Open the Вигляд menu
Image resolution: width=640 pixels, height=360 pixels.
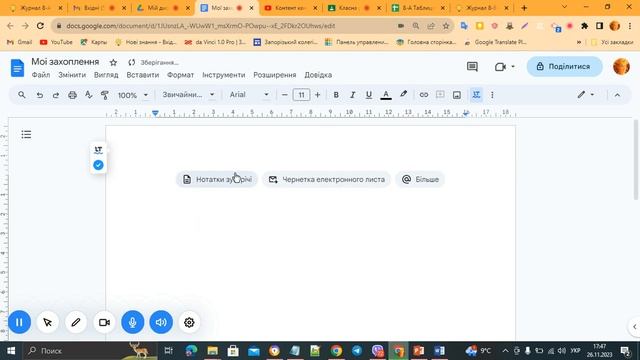click(x=106, y=75)
